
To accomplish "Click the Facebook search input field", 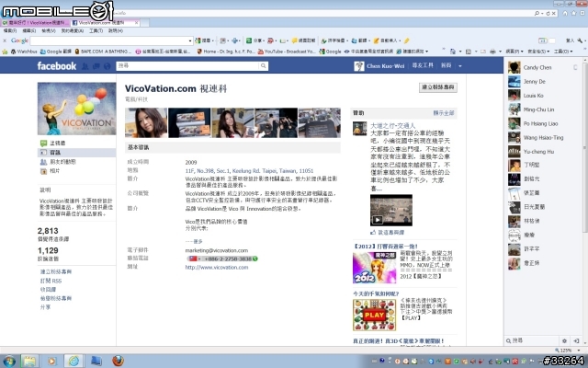I will click(x=187, y=65).
